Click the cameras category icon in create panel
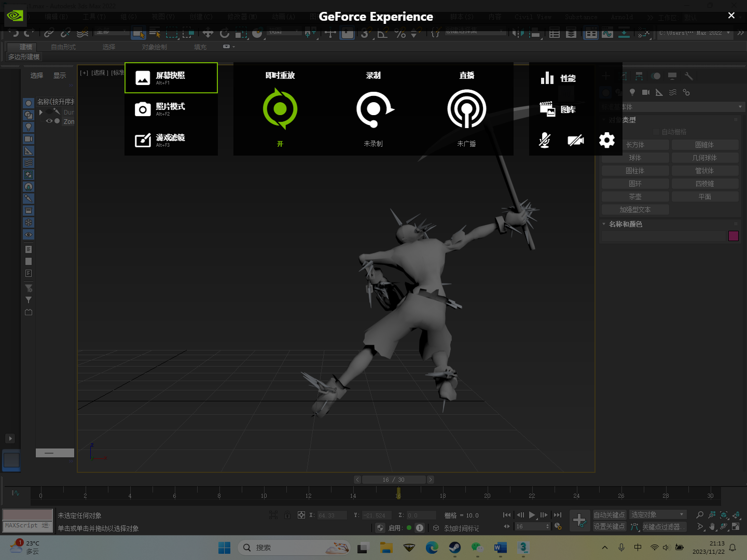Screen dimensions: 747x560 pyautogui.click(x=646, y=92)
